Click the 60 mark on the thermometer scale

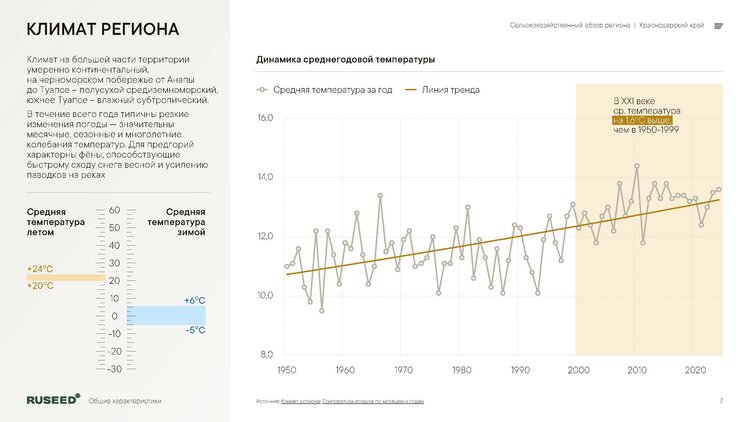coord(114,211)
